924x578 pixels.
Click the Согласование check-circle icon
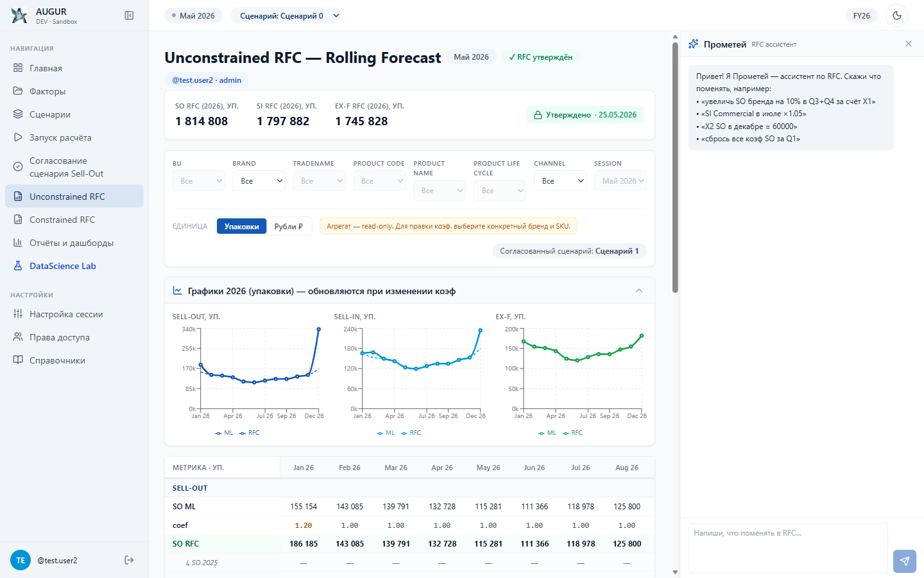[x=18, y=167]
